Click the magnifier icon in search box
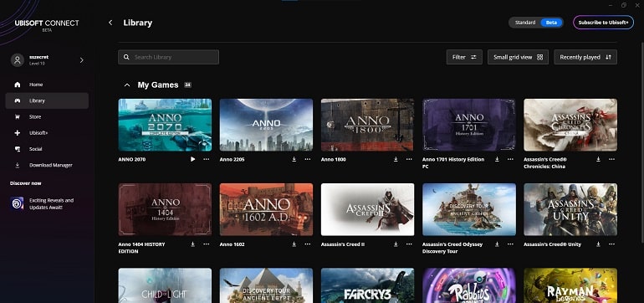The width and height of the screenshot is (644, 303). point(126,57)
